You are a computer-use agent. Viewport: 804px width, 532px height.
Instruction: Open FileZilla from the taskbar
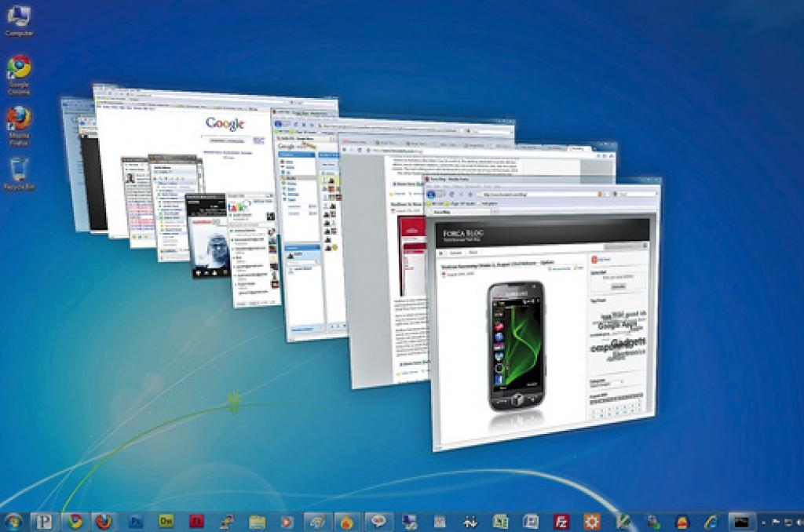[561, 521]
